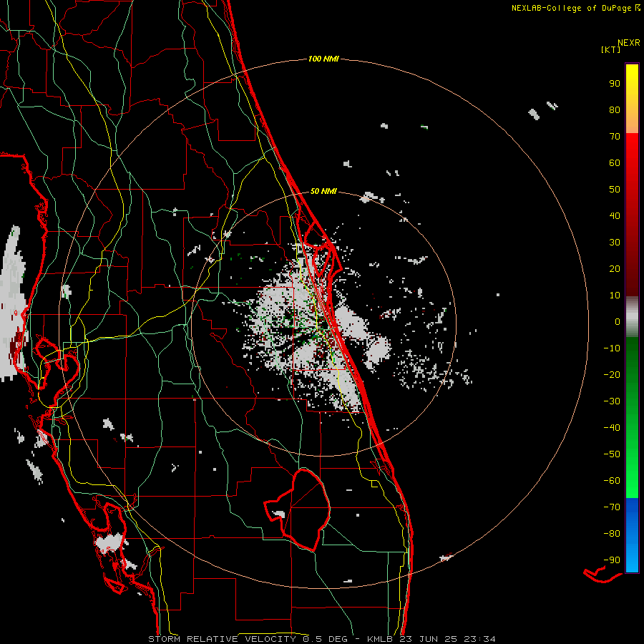Click the -30 value on velocity scale
This screenshot has width=644, height=644.
click(612, 401)
